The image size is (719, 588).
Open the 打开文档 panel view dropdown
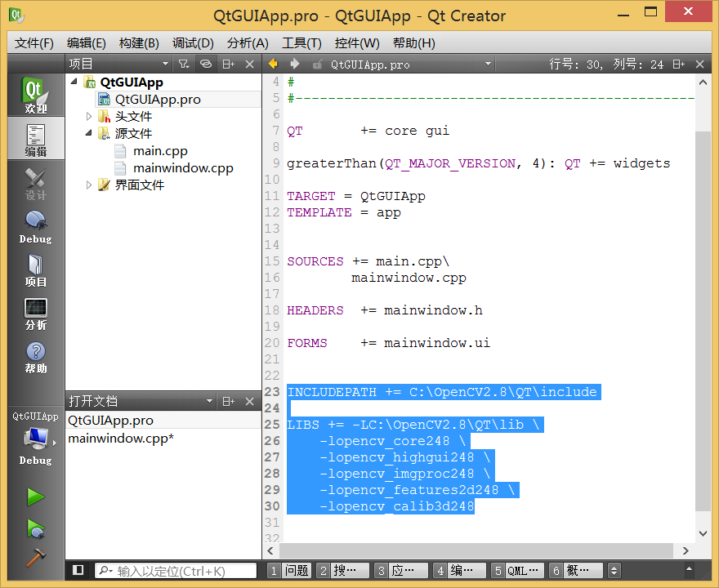coord(209,402)
